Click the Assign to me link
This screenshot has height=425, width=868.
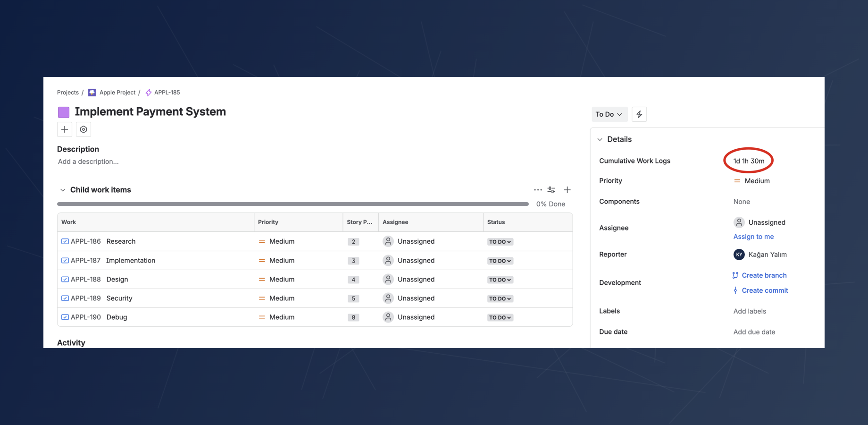tap(753, 236)
